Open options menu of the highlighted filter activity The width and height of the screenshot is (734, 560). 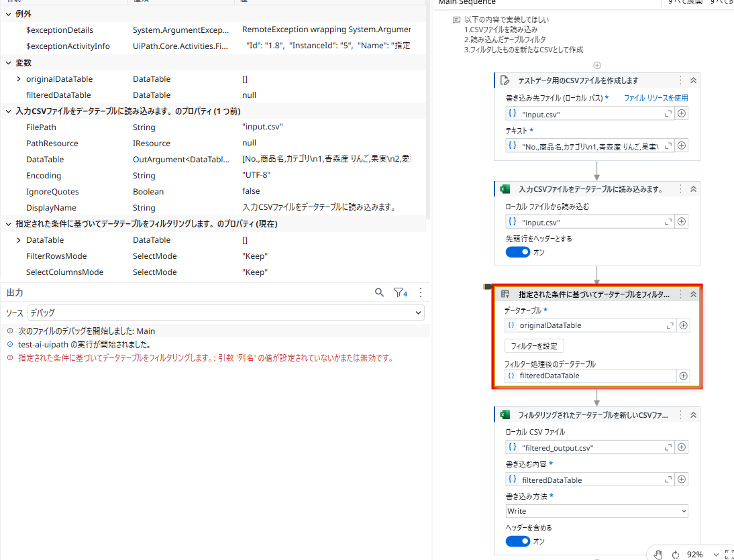point(680,294)
